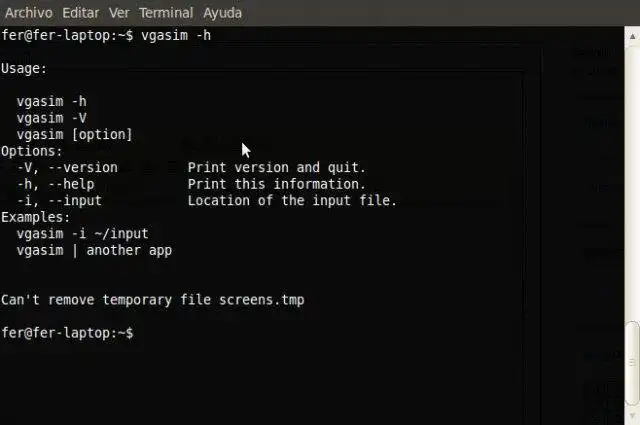Open the Terminal menu
640x425 pixels.
[166, 13]
